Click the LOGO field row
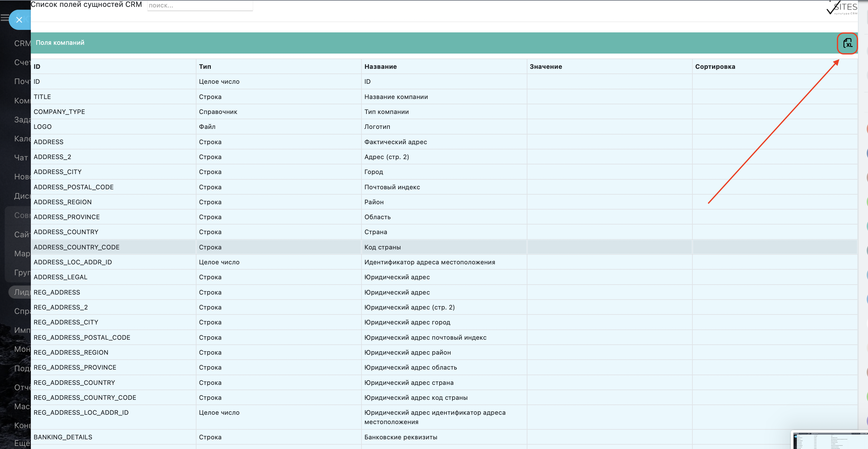 42,127
